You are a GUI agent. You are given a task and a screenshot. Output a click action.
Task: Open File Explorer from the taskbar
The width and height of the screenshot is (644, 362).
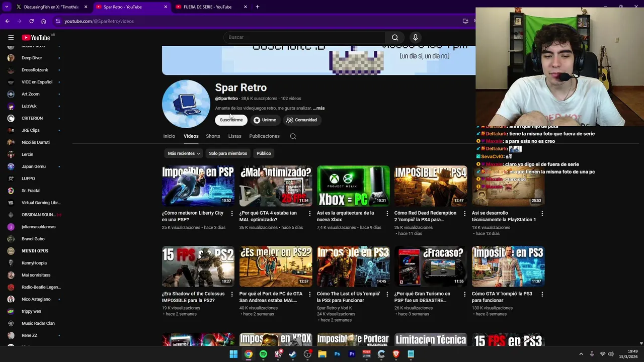(x=322, y=354)
